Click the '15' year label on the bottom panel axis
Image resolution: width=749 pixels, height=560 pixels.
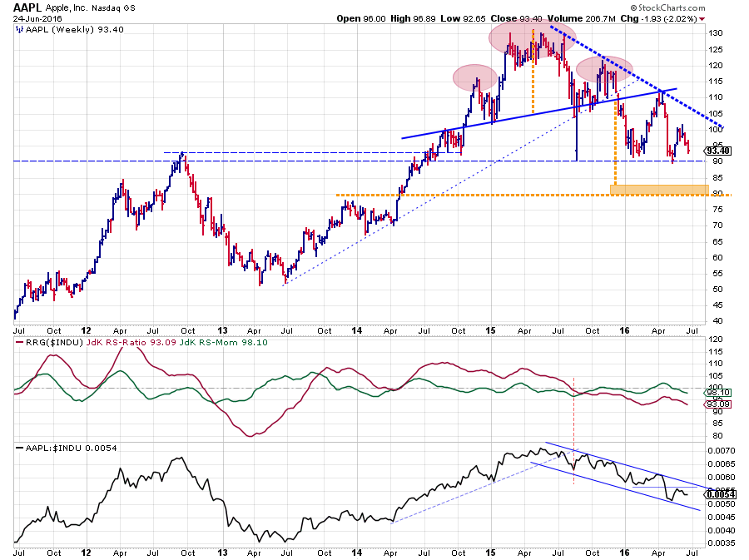click(490, 553)
